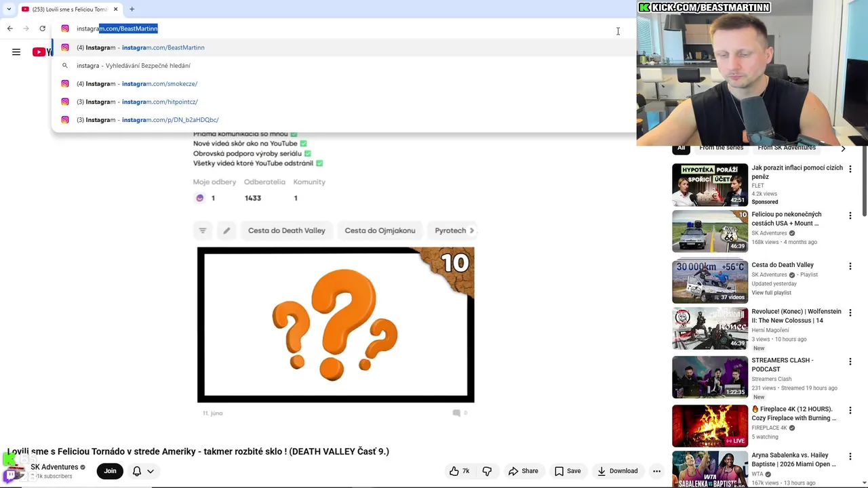
Task: Open 'Jak porazit inflaci' video thumbnail
Action: point(710,184)
